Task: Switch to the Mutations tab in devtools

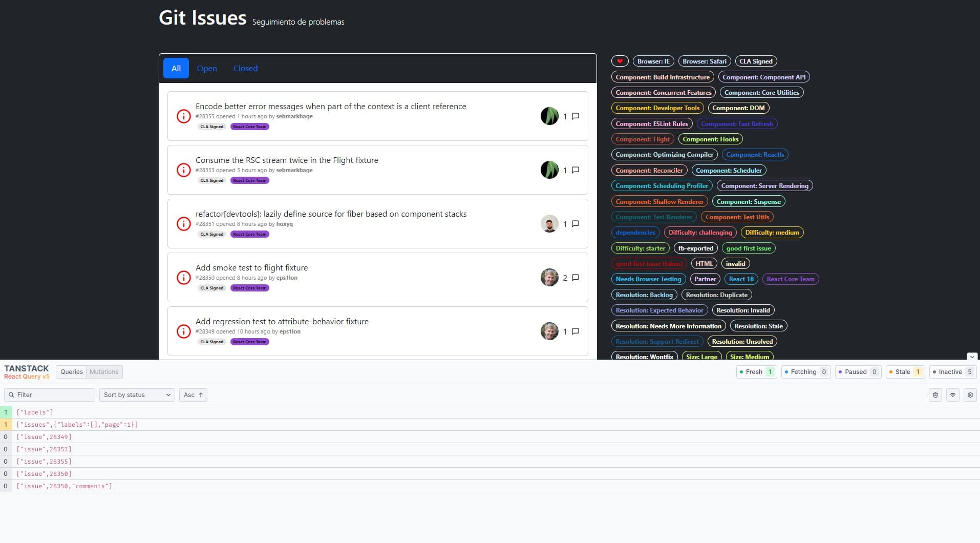Action: point(104,372)
